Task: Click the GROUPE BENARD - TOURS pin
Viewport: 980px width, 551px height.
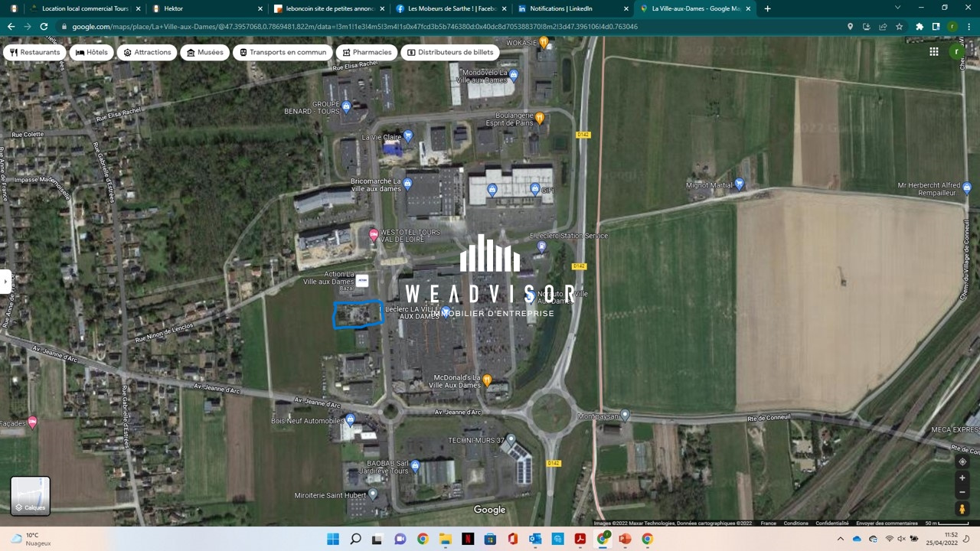Action: point(346,107)
